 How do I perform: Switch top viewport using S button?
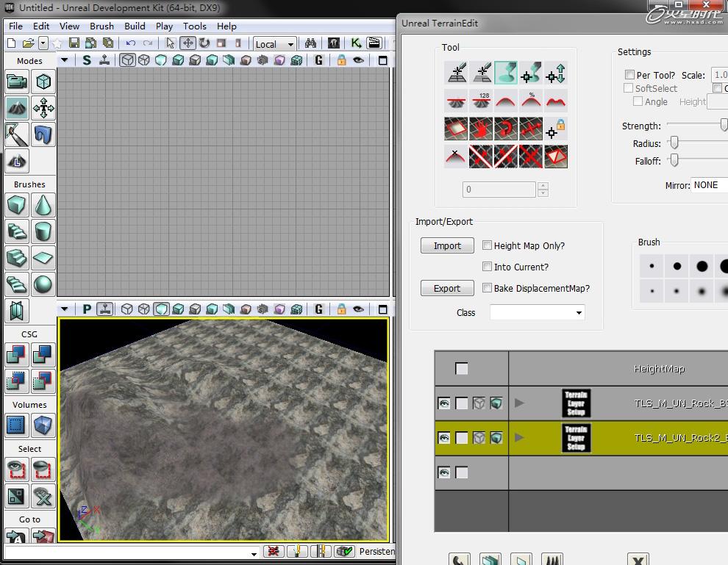coord(87,60)
